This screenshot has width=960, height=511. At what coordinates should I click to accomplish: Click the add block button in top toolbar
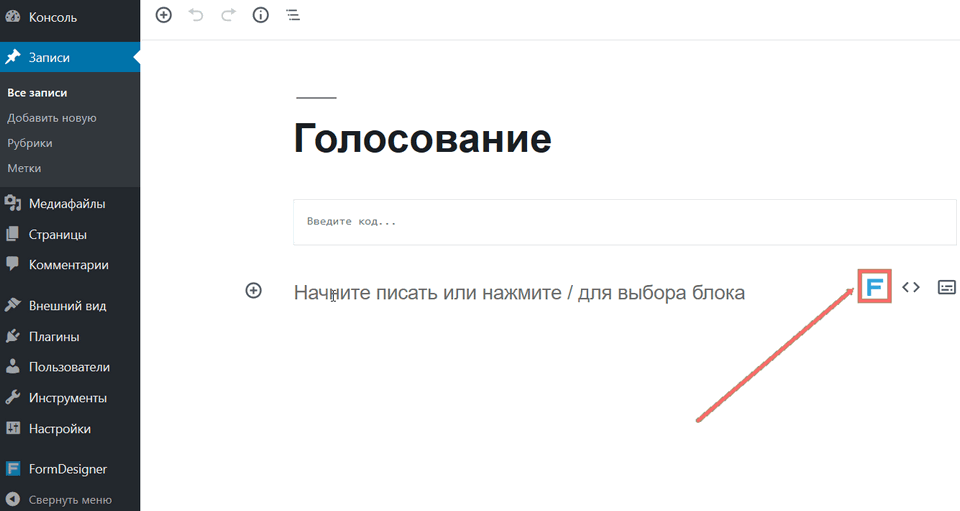(x=163, y=15)
